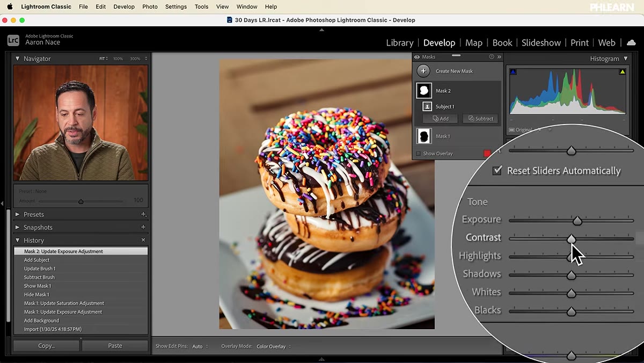Screen dimensions: 644x363
Task: Clear history with the X icon
Action: pos(143,240)
